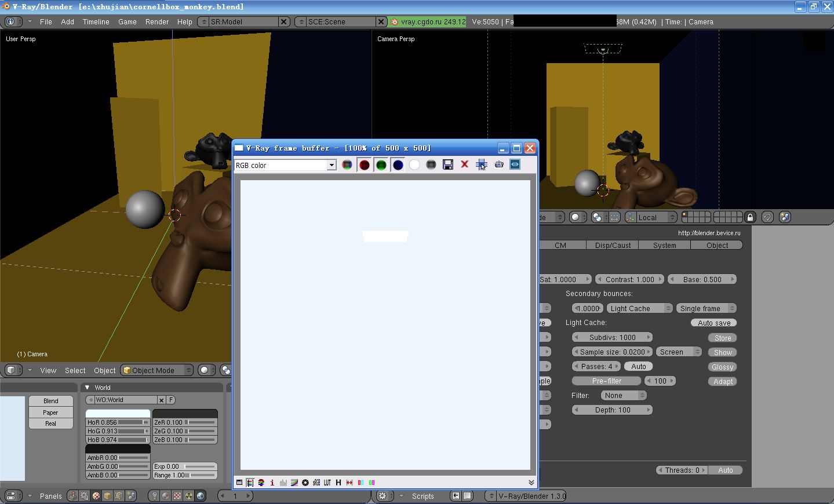The height and width of the screenshot is (504, 834).
Task: Click the LUT icon in bottom toolbar
Action: coord(327,483)
